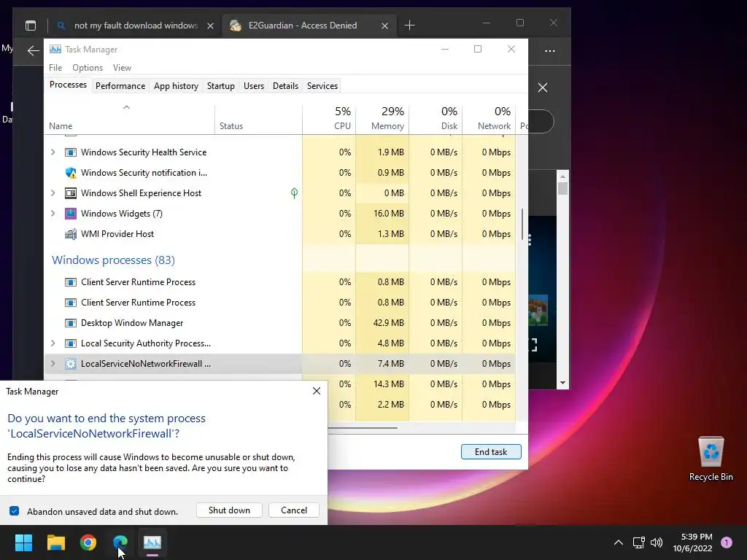Sort processes by Memory column
Image resolution: width=747 pixels, height=560 pixels.
click(x=382, y=119)
